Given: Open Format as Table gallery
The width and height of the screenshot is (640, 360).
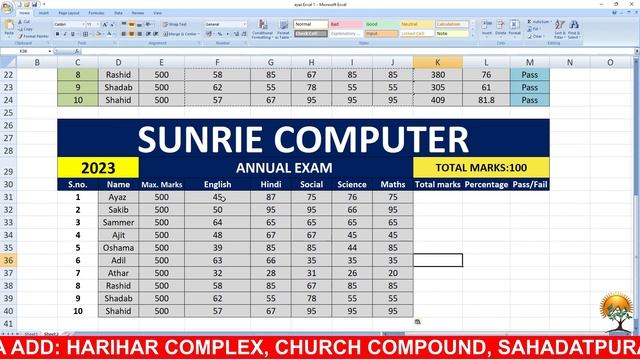Looking at the screenshot, I should click(x=283, y=29).
